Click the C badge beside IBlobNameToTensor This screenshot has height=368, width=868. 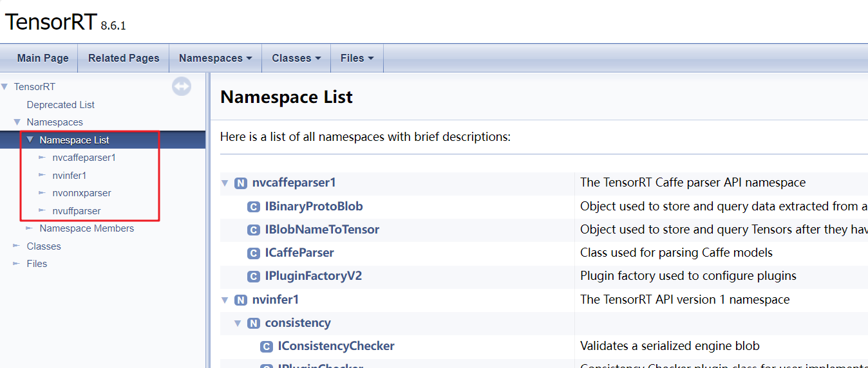(254, 230)
